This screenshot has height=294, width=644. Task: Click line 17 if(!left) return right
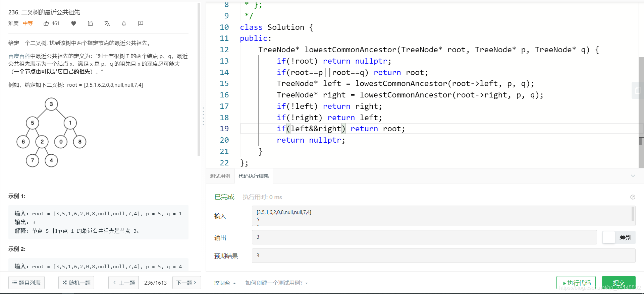tap(329, 106)
